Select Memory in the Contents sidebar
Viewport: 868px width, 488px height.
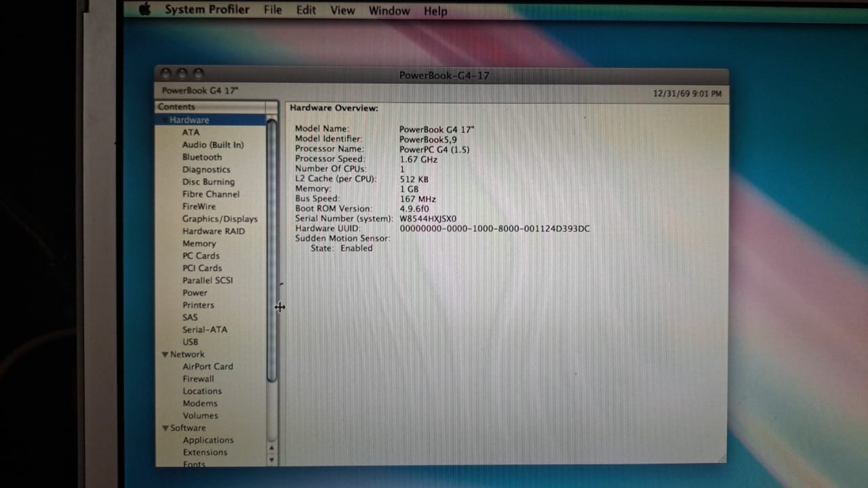tap(199, 243)
